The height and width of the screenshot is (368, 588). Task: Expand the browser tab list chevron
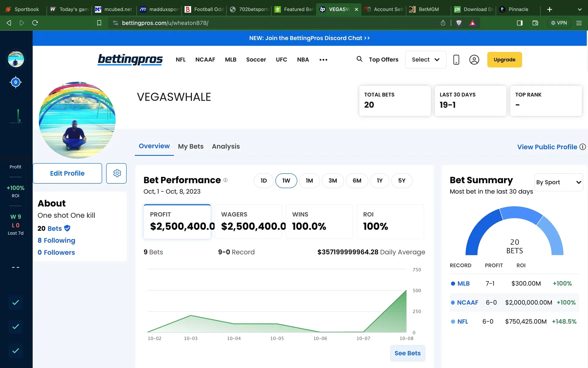(579, 10)
